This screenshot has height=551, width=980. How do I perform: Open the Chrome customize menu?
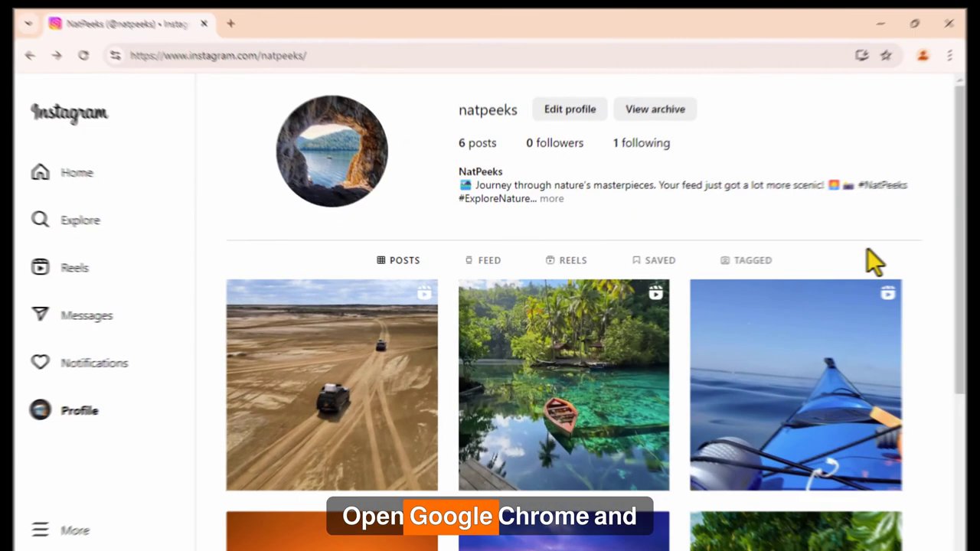(x=949, y=55)
